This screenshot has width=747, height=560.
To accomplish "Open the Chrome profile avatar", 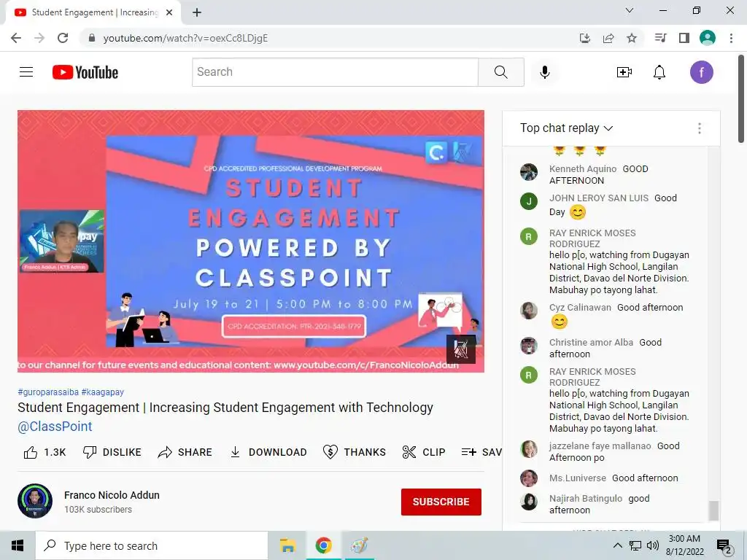I will click(x=708, y=38).
